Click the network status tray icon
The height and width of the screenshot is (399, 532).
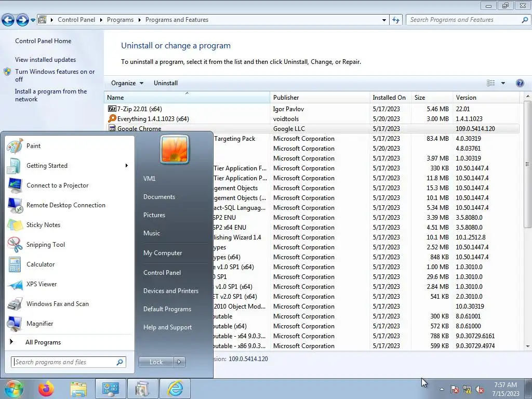click(x=467, y=390)
